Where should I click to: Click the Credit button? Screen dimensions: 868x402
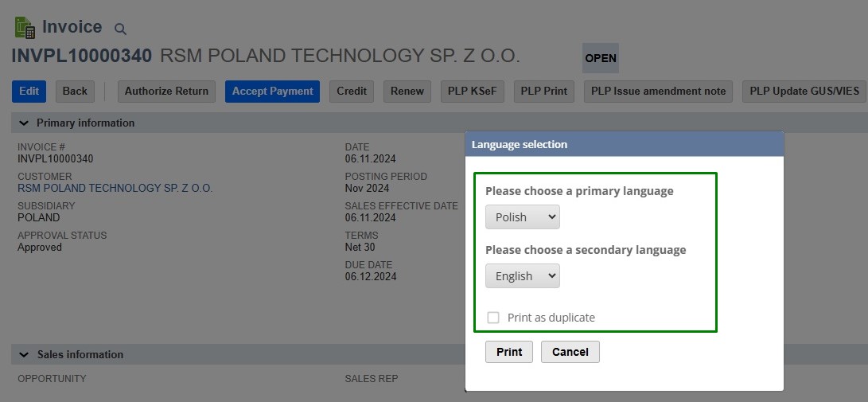tap(352, 92)
